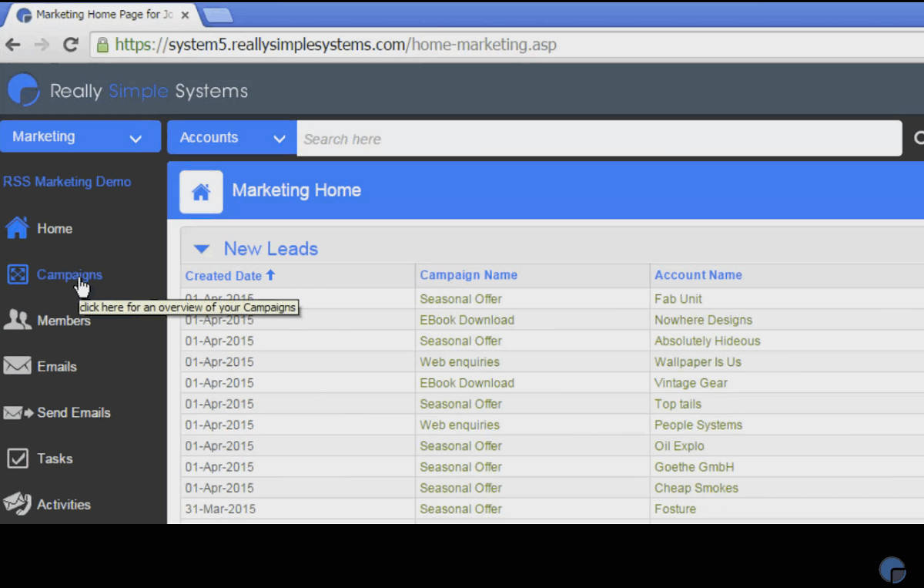Click the Home house icon in sidebar
The image size is (924, 588).
(17, 228)
